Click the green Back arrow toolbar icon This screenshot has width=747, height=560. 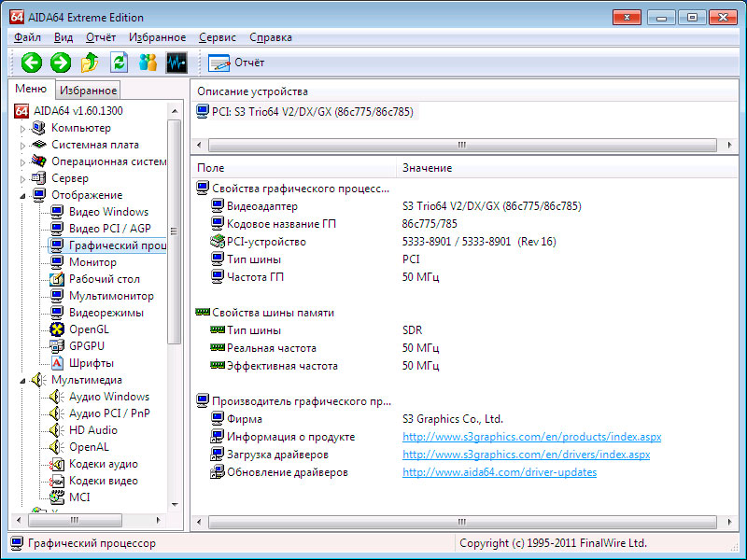pos(32,63)
